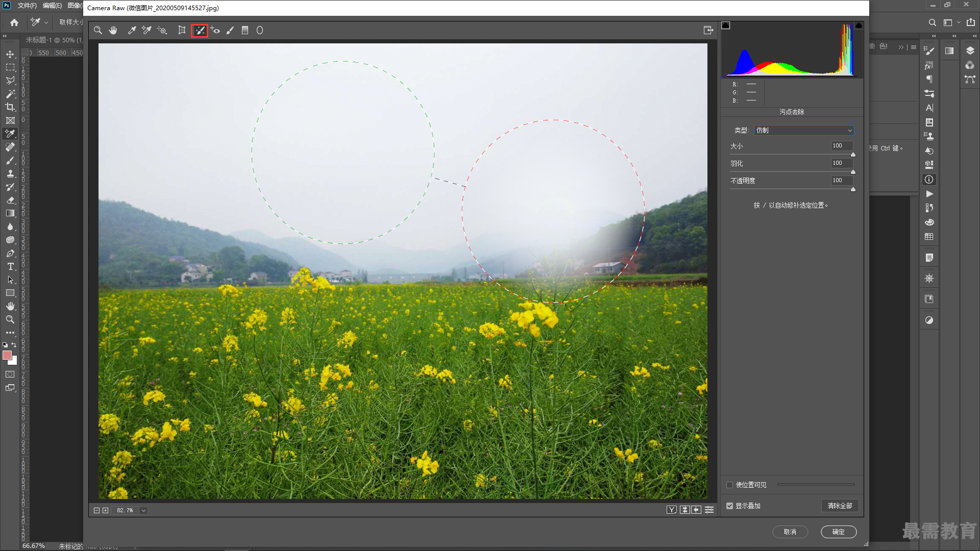Select the Pen tool in Photoshop toolbar
Viewport: 980px width, 551px height.
coord(10,254)
